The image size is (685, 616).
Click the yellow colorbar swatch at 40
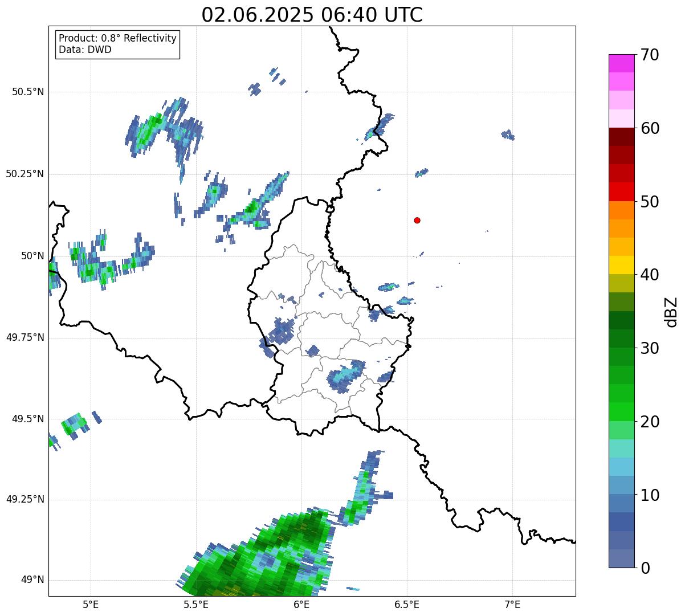[x=621, y=265]
